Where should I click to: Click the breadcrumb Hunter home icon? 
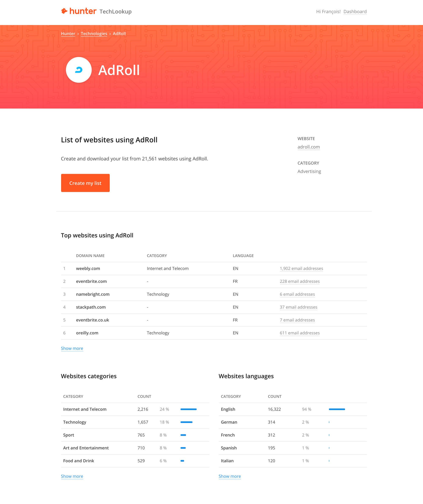[68, 34]
